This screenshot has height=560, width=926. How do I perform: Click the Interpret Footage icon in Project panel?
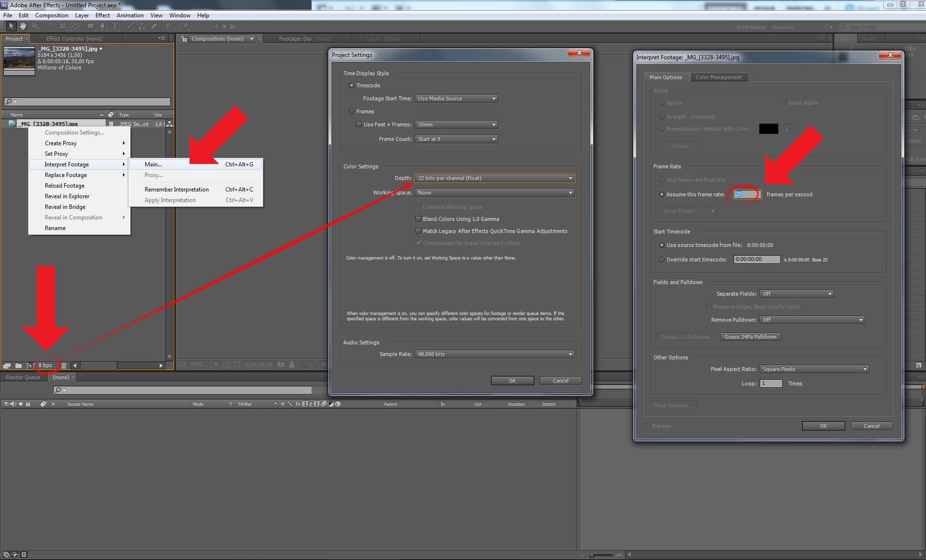7,366
